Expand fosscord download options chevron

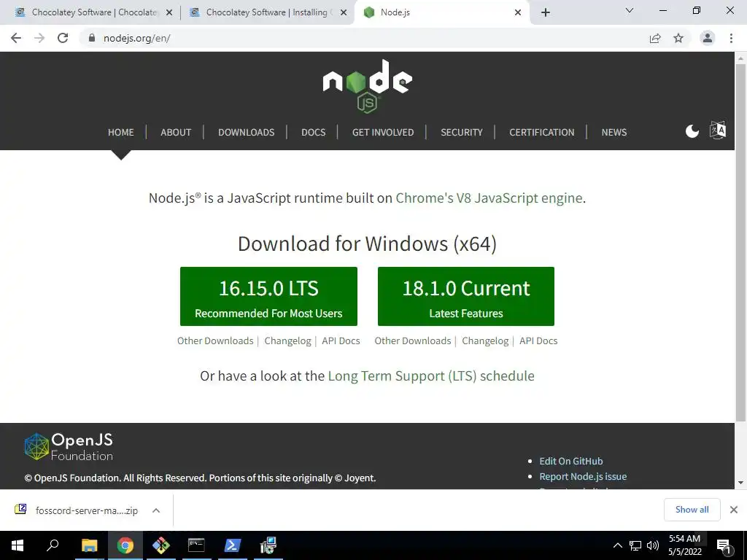coord(156,510)
